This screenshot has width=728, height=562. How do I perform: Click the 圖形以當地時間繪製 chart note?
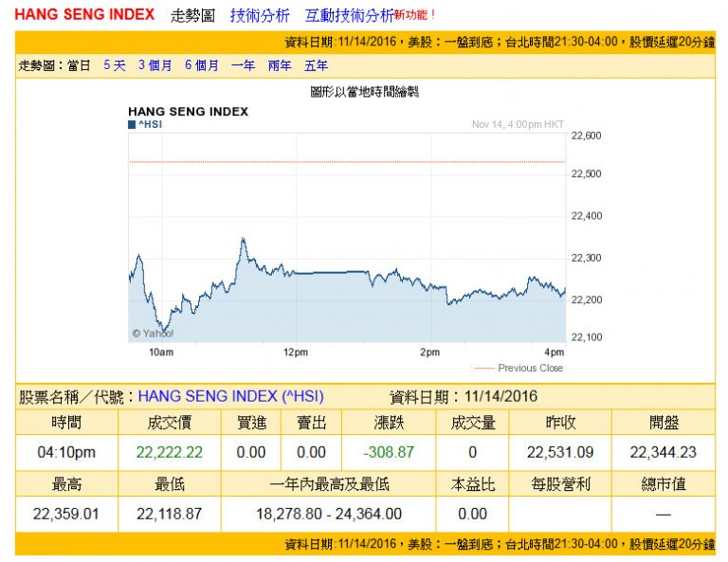(x=364, y=92)
